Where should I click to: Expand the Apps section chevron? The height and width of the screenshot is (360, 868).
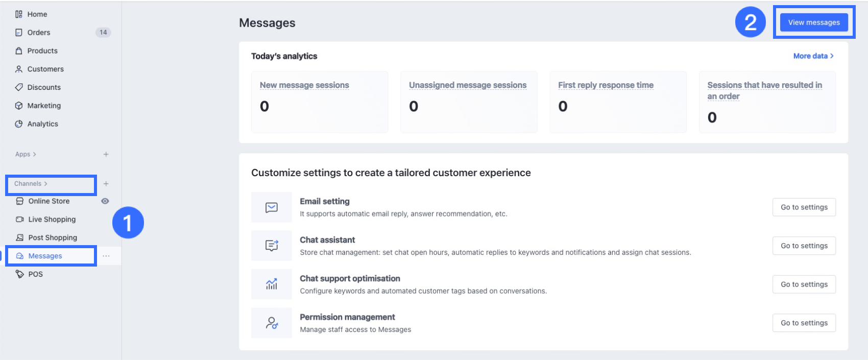(x=34, y=154)
